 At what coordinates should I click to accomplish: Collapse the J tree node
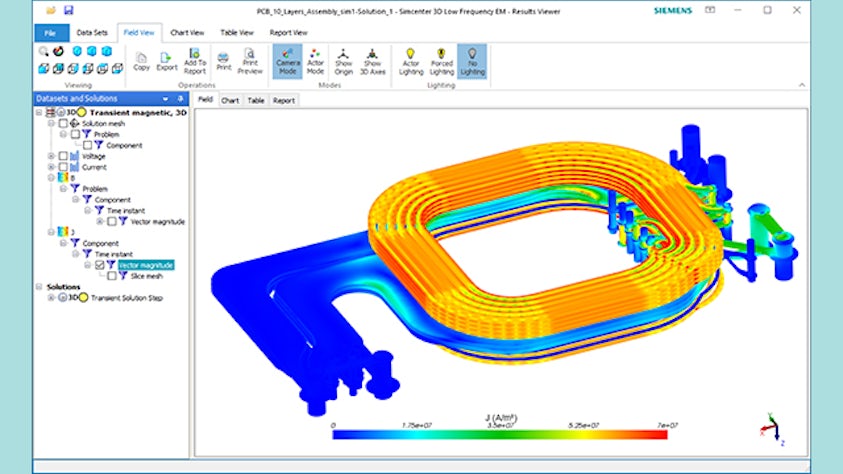(51, 232)
